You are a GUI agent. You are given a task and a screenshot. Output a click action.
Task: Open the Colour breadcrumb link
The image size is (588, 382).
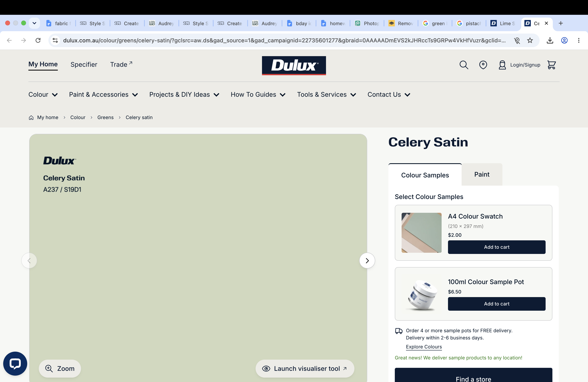[78, 117]
